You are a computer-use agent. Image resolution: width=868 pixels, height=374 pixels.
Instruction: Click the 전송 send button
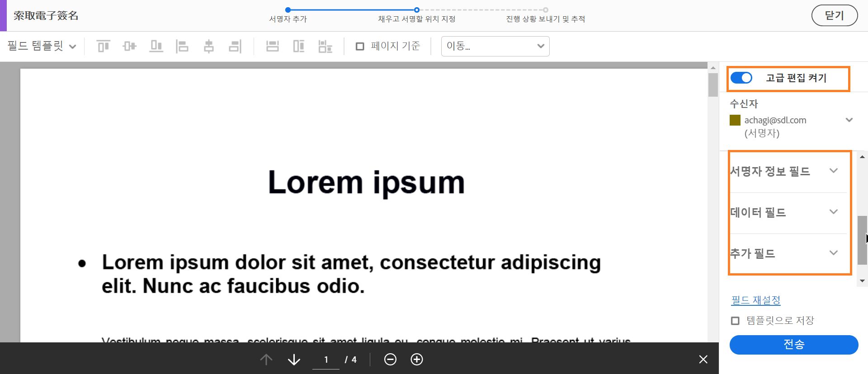[x=794, y=345]
